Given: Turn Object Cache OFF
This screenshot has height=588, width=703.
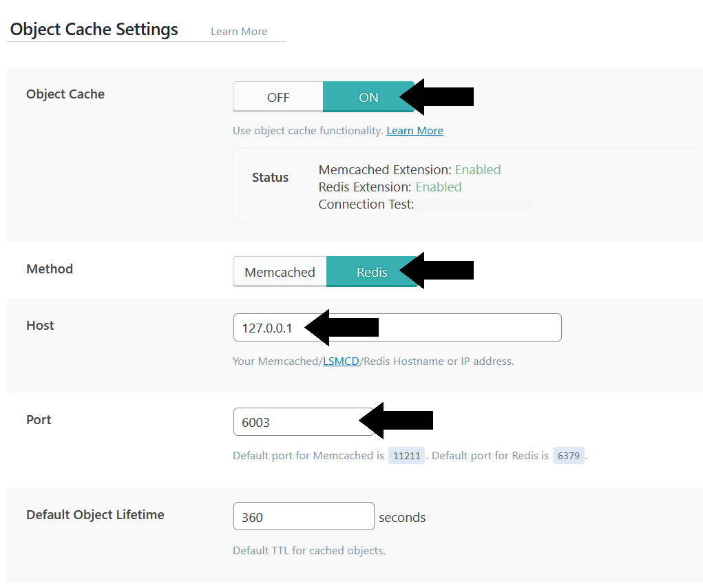Looking at the screenshot, I should tap(278, 97).
